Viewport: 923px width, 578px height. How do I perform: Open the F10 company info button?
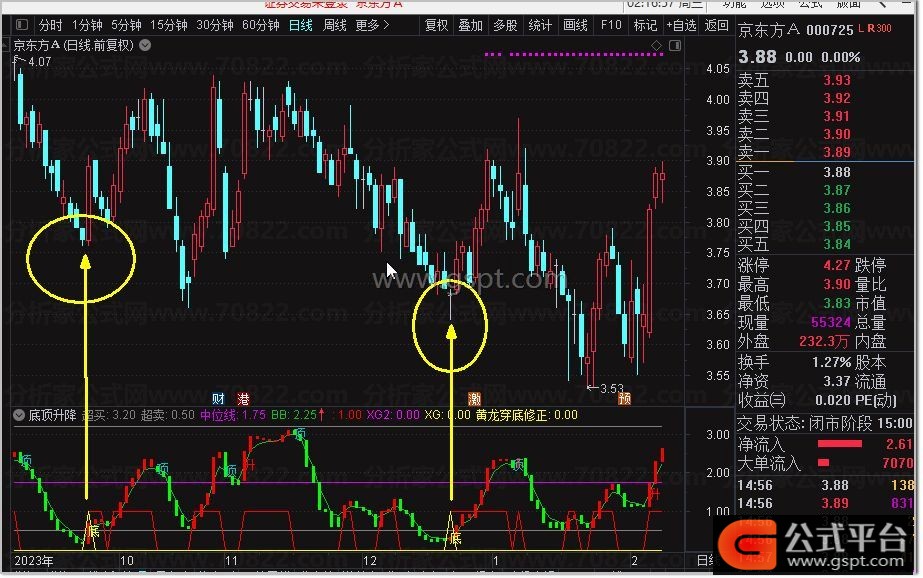[610, 25]
